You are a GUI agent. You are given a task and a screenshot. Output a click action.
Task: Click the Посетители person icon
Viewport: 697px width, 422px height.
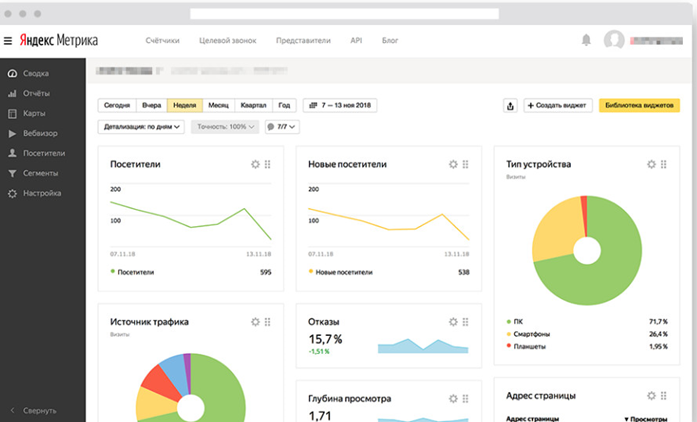12,153
